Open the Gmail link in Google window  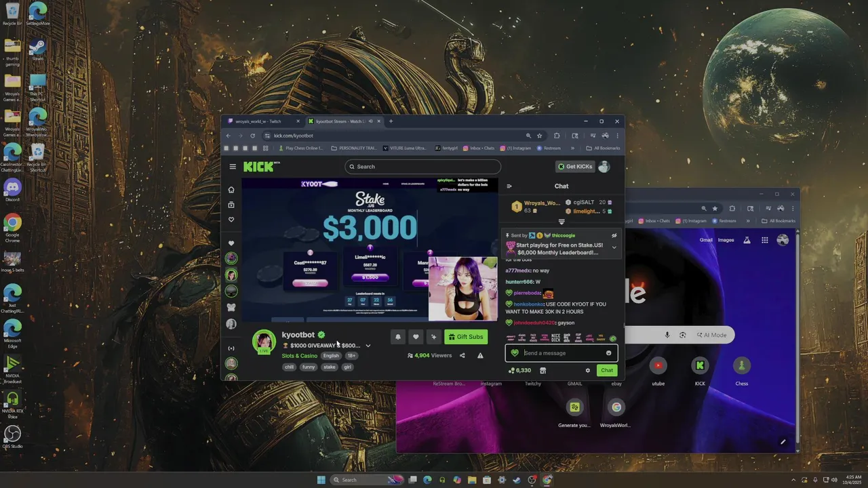(x=707, y=240)
